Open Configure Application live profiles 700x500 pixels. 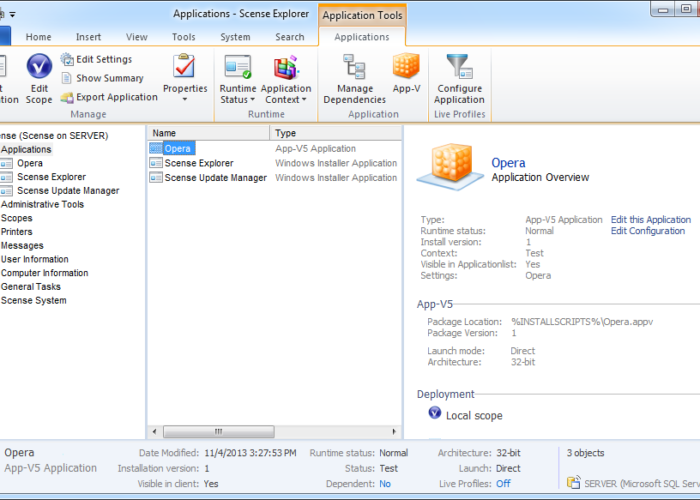point(459,68)
